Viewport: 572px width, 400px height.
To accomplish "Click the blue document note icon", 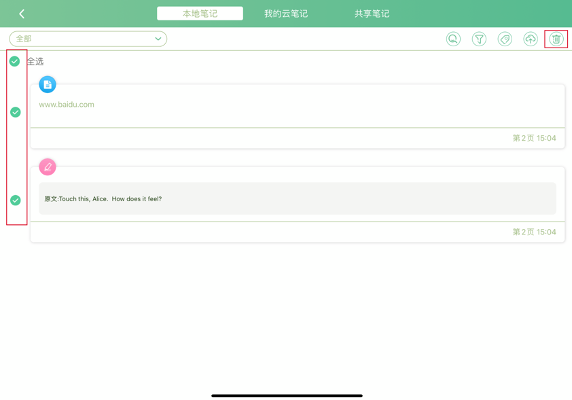I will (47, 85).
